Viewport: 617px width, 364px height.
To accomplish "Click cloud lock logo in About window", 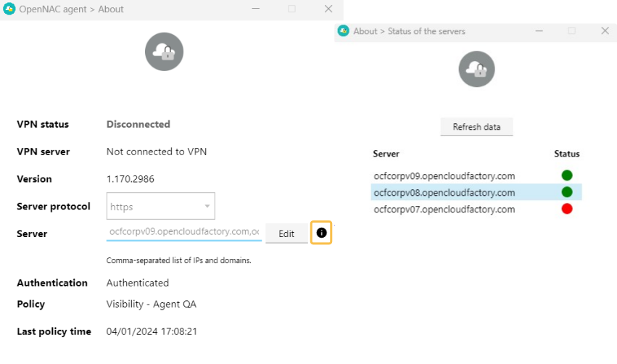I will (164, 51).
